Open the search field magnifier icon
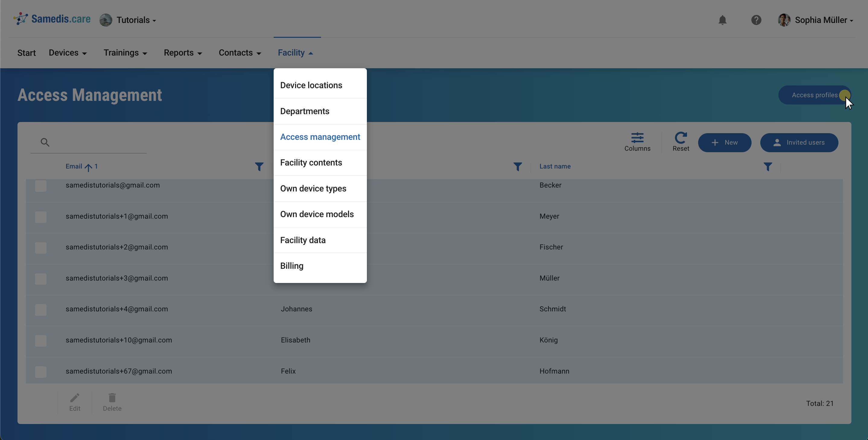The width and height of the screenshot is (868, 440). 45,142
